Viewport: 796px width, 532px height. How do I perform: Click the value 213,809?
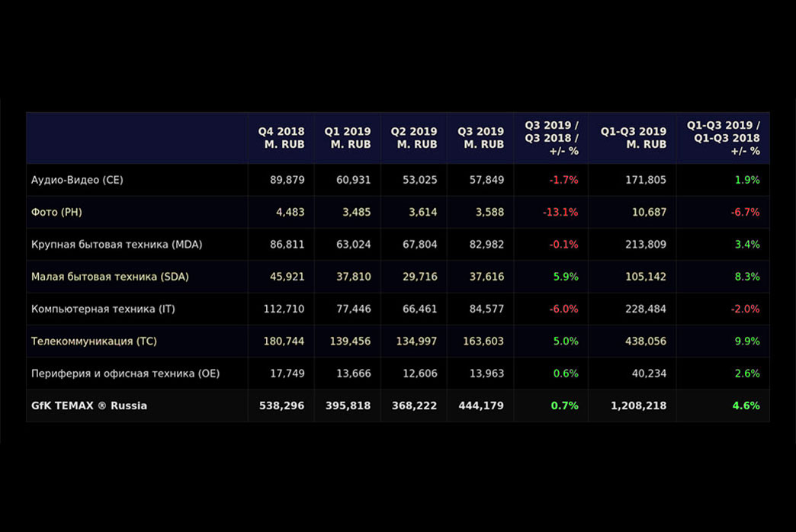coord(646,245)
